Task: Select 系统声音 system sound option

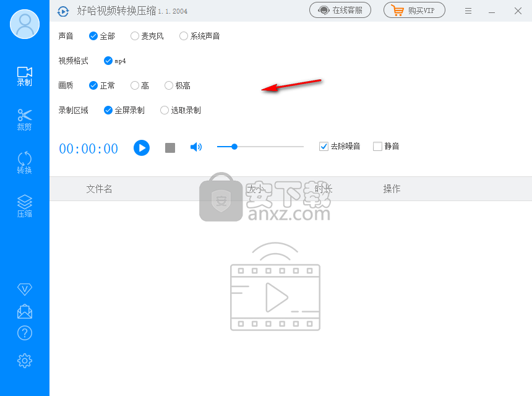Action: pos(199,36)
